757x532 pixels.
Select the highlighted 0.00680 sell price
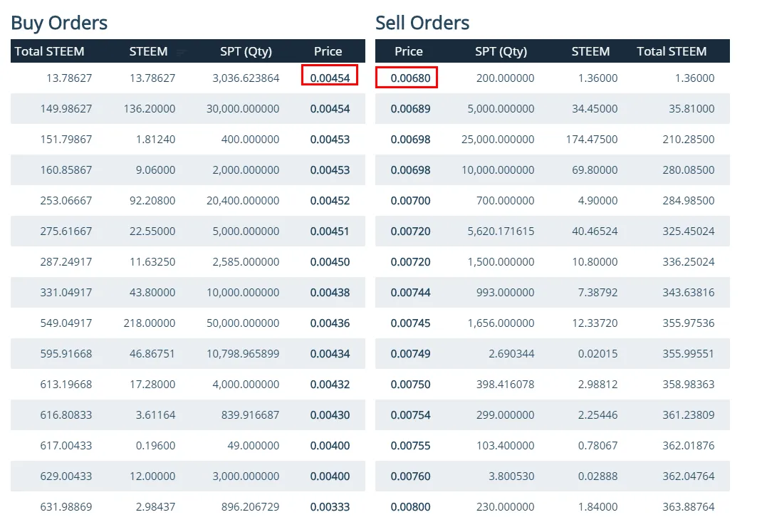pos(411,78)
